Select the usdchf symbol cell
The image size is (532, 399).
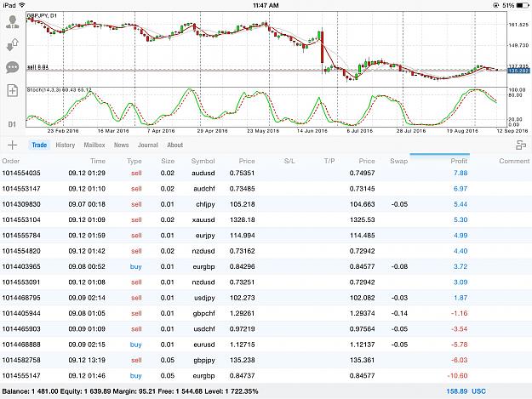pos(204,329)
